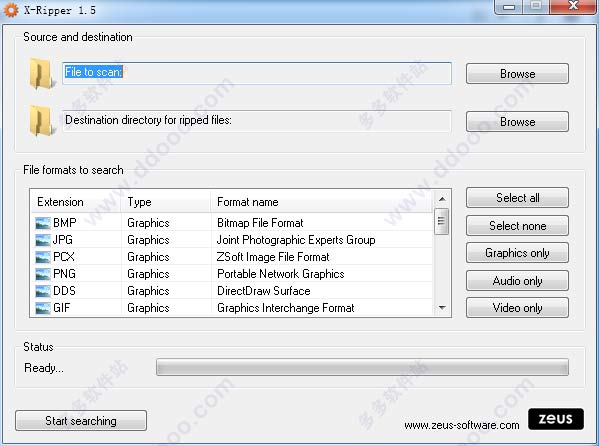
Task: Click the PNG format image icon
Action: coord(42,274)
